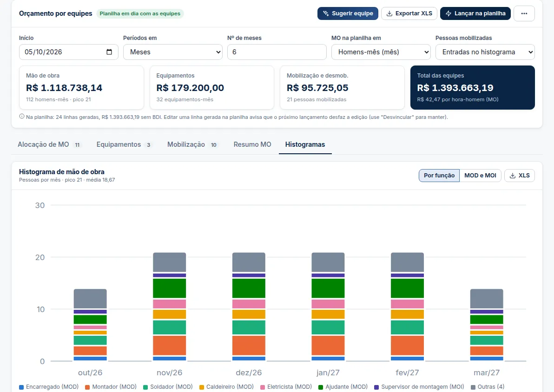The width and height of the screenshot is (554, 392).
Task: Open the Períodos em Meses dropdown
Action: click(173, 52)
